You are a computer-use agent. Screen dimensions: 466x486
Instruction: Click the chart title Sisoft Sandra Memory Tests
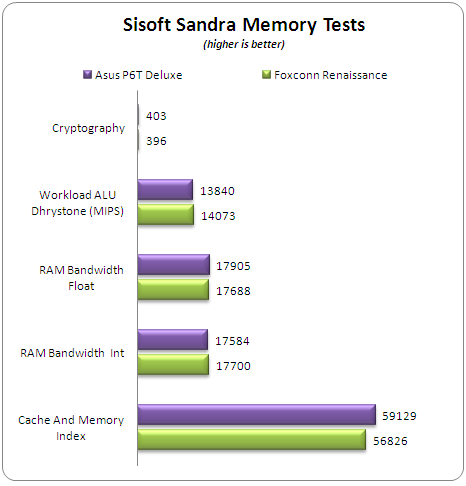pos(244,25)
